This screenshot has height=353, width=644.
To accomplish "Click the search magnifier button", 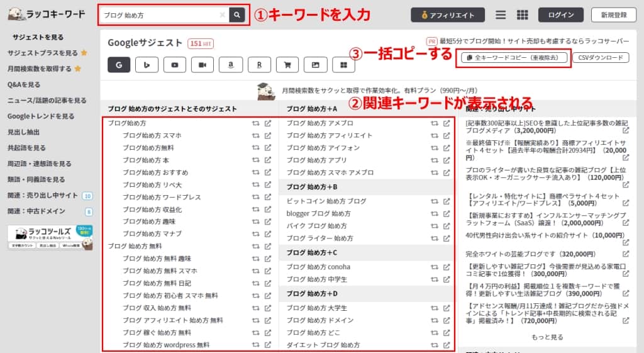I will click(237, 15).
